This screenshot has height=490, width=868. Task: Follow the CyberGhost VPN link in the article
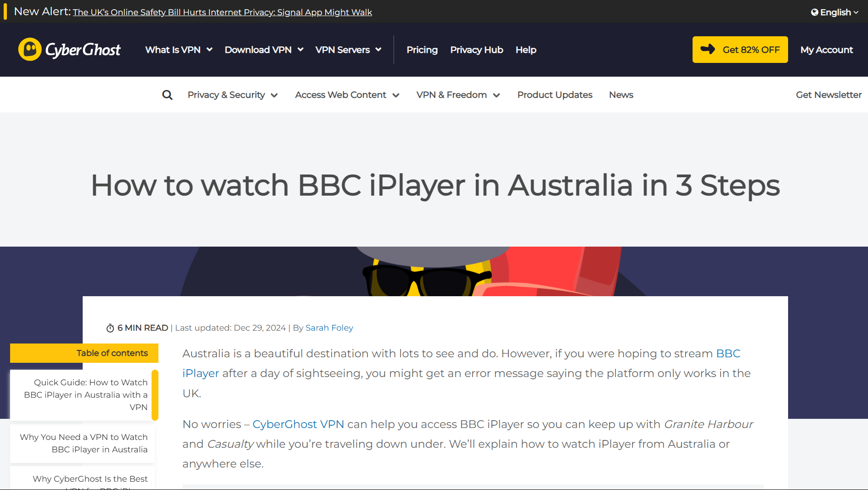[298, 424]
